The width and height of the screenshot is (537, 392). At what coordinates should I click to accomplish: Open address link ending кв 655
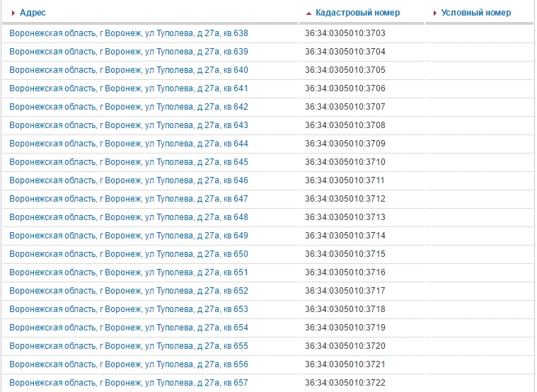pyautogui.click(x=129, y=346)
